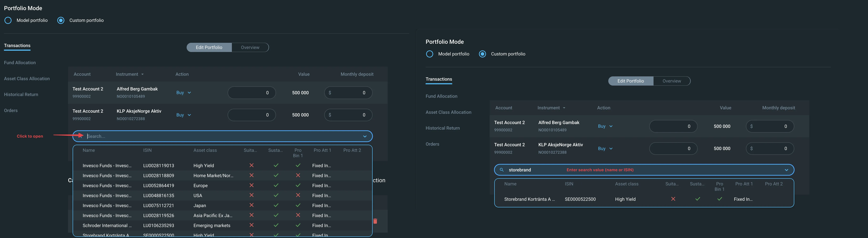868x238 pixels.
Task: Open Buy dropdown for KLP AksjeNorge Aktiv, left panel
Action: tap(184, 115)
